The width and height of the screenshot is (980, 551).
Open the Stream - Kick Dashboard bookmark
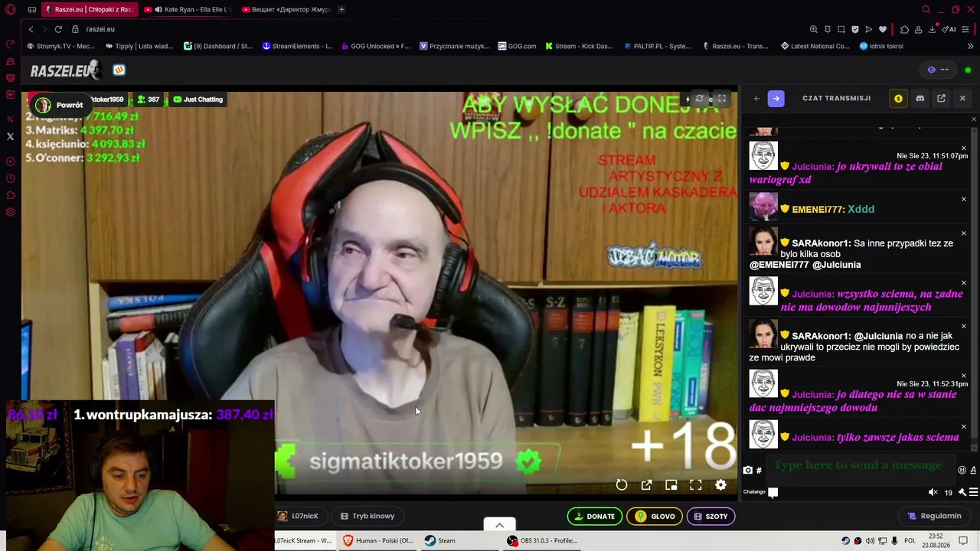579,46
